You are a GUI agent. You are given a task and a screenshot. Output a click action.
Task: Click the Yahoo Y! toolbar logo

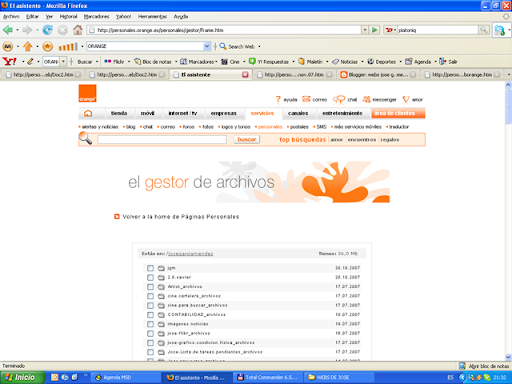tap(9, 62)
